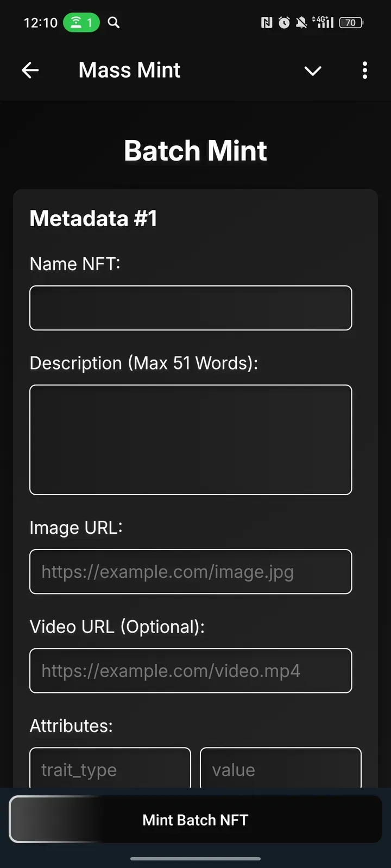
Task: Tap the Mass Mint title
Action: point(129,70)
